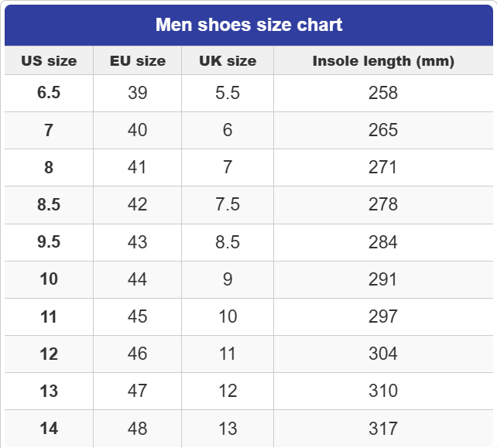The height and width of the screenshot is (448, 497).
Task: Click US size 6.5 cell
Action: tap(49, 93)
